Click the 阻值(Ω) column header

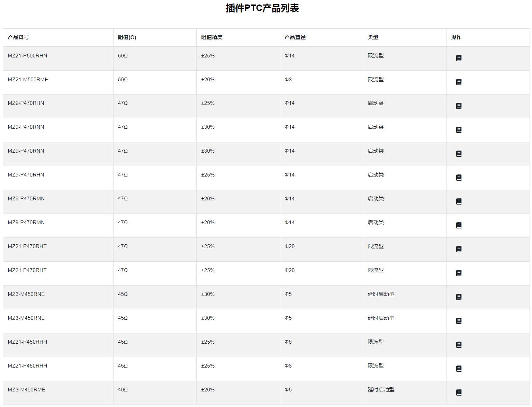pos(127,37)
